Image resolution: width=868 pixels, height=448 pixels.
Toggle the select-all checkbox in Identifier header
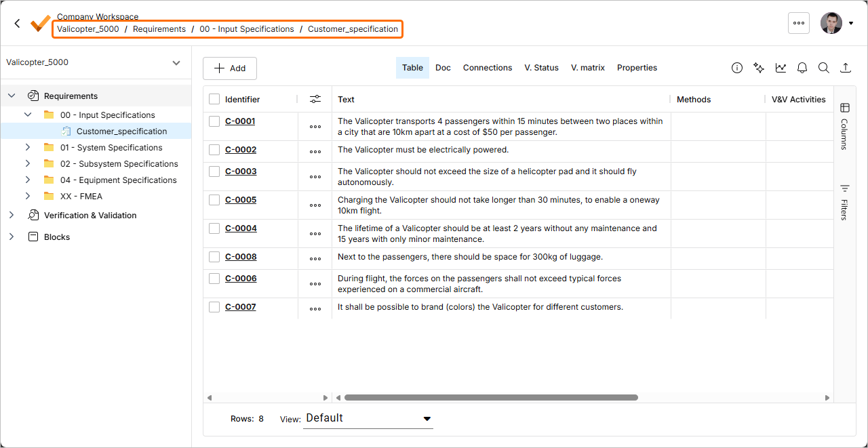coord(214,99)
